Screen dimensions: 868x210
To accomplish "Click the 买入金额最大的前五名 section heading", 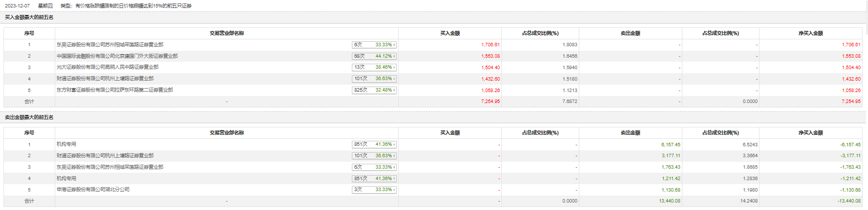I will coord(29,17).
